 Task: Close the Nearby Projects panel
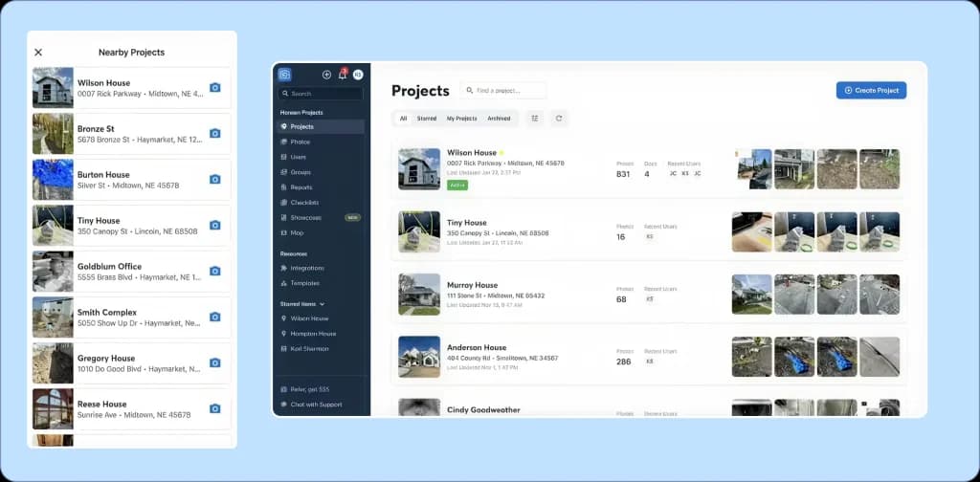tap(38, 53)
